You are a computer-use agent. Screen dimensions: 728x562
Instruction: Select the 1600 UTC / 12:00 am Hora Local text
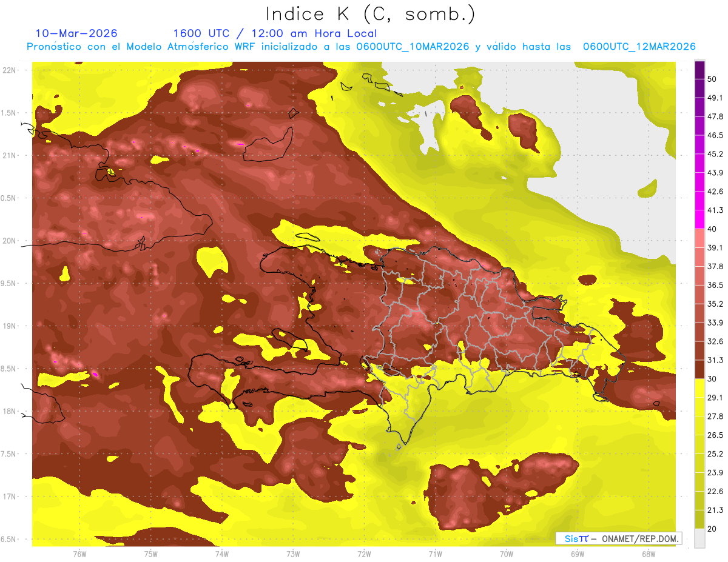point(275,33)
